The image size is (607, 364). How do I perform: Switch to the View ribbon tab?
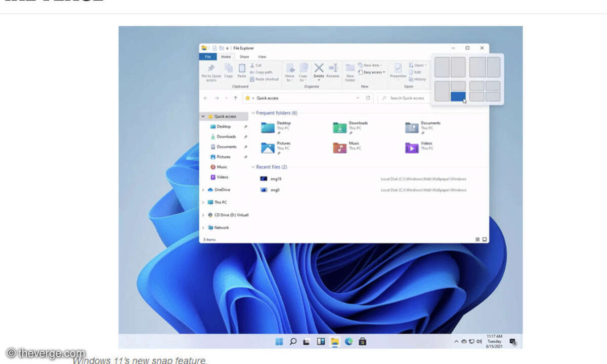tap(262, 57)
